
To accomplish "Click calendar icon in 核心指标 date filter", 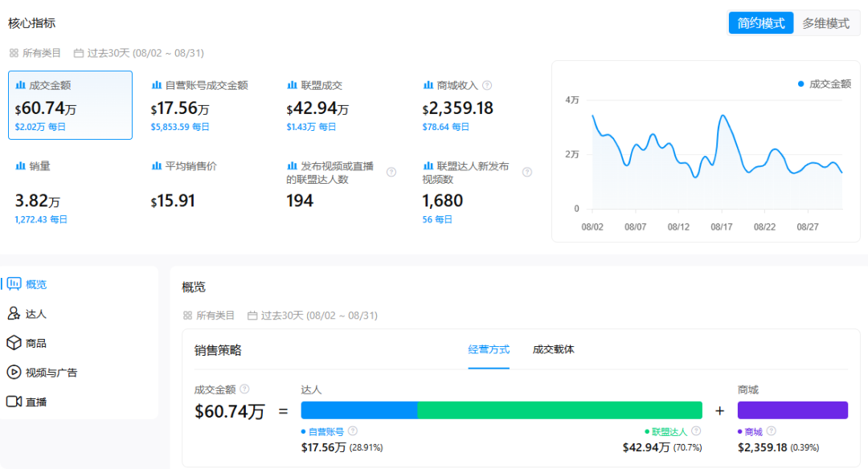I will click(79, 53).
